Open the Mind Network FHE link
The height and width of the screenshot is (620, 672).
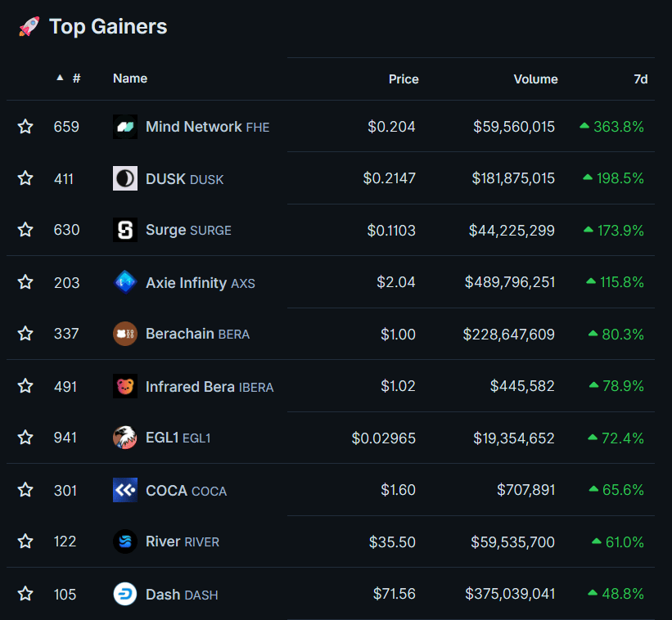[207, 127]
